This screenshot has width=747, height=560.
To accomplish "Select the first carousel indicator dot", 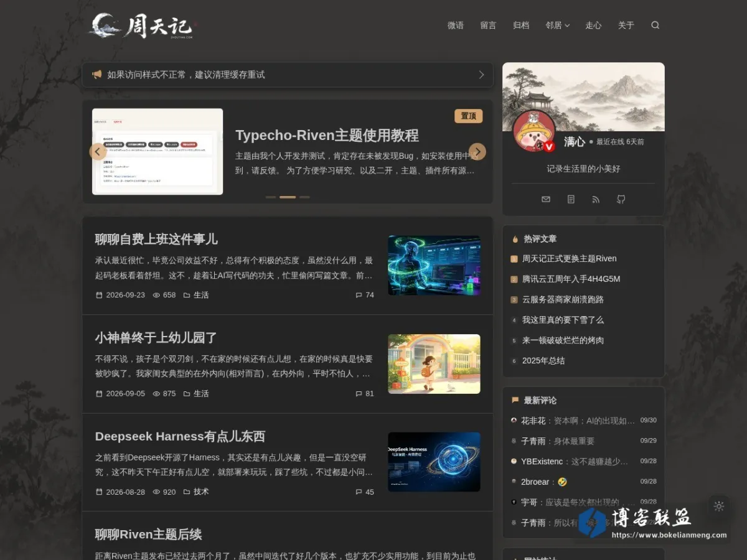I will click(x=270, y=197).
